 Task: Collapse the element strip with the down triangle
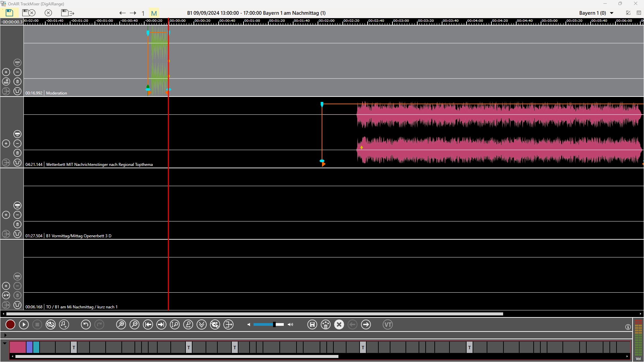pyautogui.click(x=5, y=343)
